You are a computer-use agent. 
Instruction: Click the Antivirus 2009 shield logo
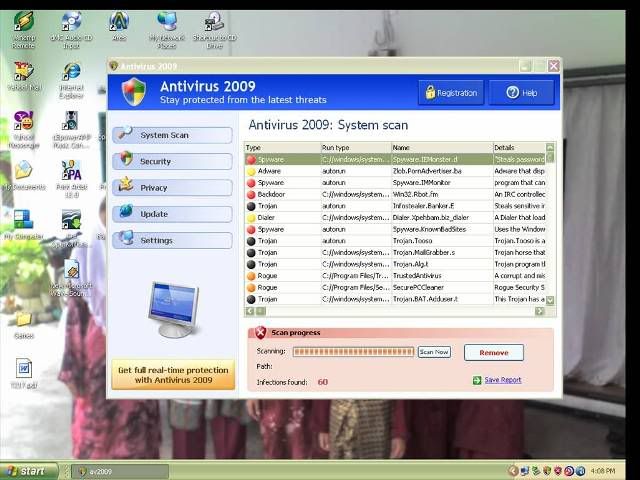point(134,92)
